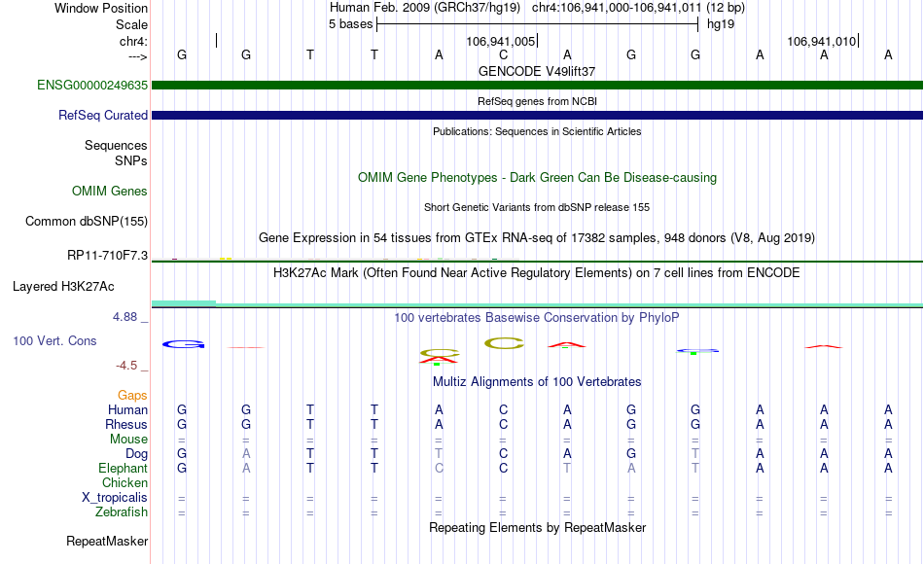The width and height of the screenshot is (924, 564).
Task: Click the dark blue RefSeq Curated gene bar
Action: point(537,115)
